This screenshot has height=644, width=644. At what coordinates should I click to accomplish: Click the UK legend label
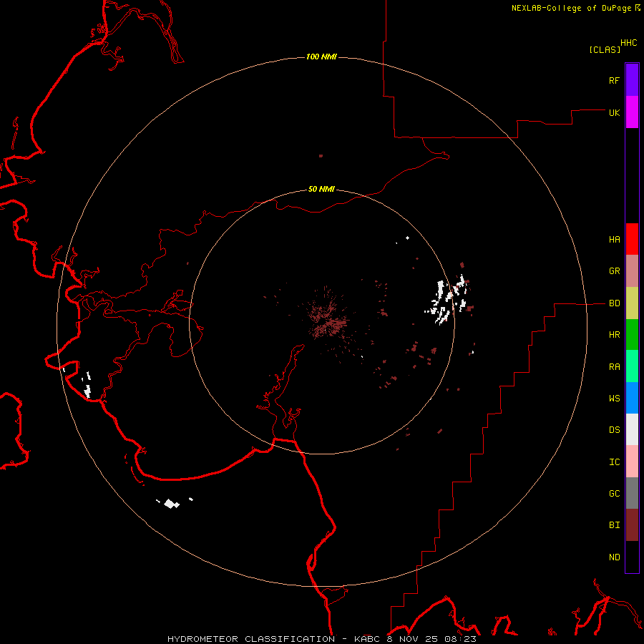point(614,112)
